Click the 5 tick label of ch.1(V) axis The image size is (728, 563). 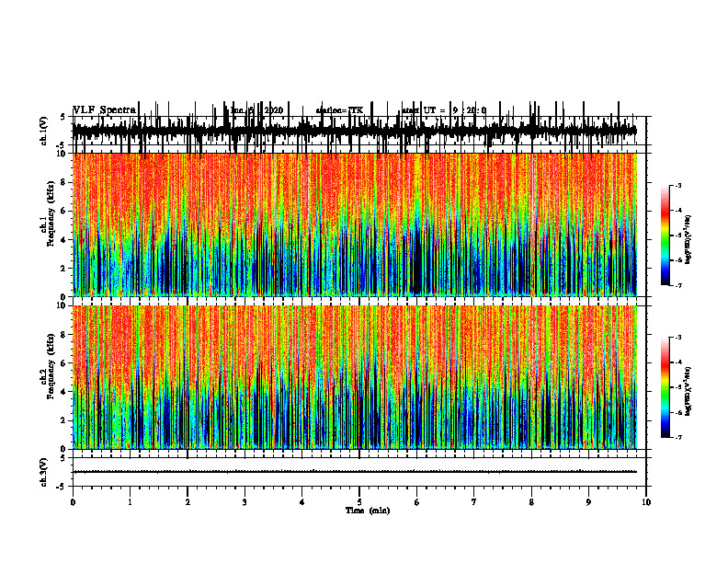tap(64, 118)
